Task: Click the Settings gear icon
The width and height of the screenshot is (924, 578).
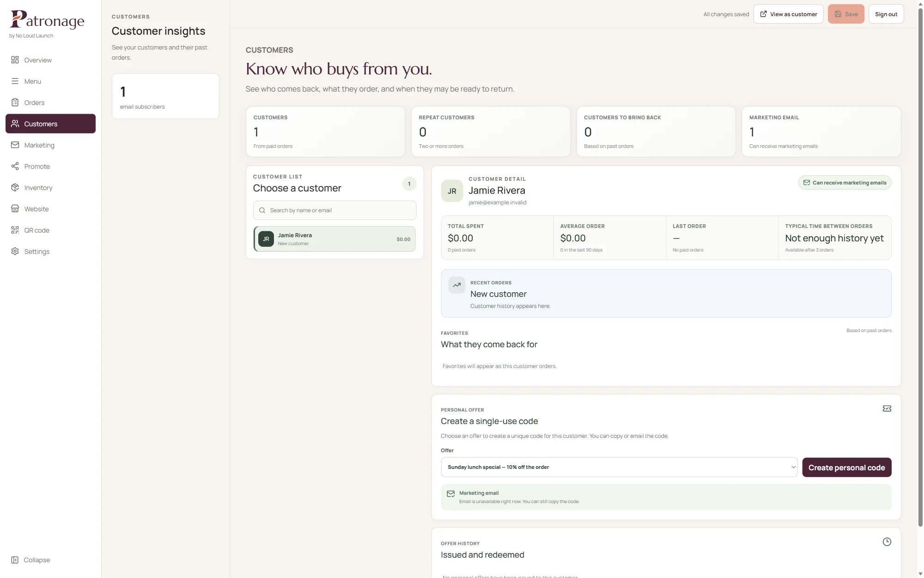Action: 15,251
